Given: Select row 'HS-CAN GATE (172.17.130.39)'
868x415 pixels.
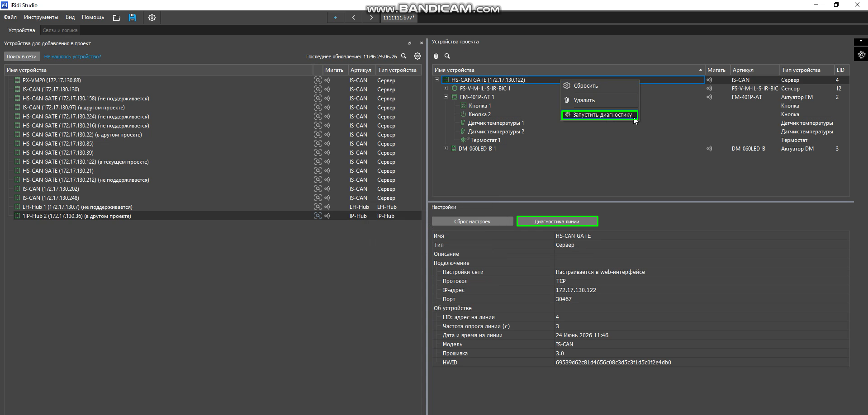Looking at the screenshot, I should 213,153.
